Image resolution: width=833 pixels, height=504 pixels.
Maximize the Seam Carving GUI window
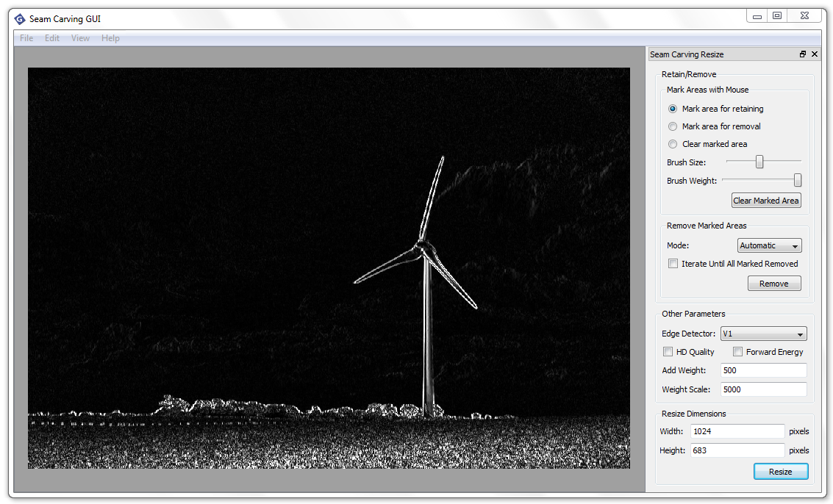776,16
